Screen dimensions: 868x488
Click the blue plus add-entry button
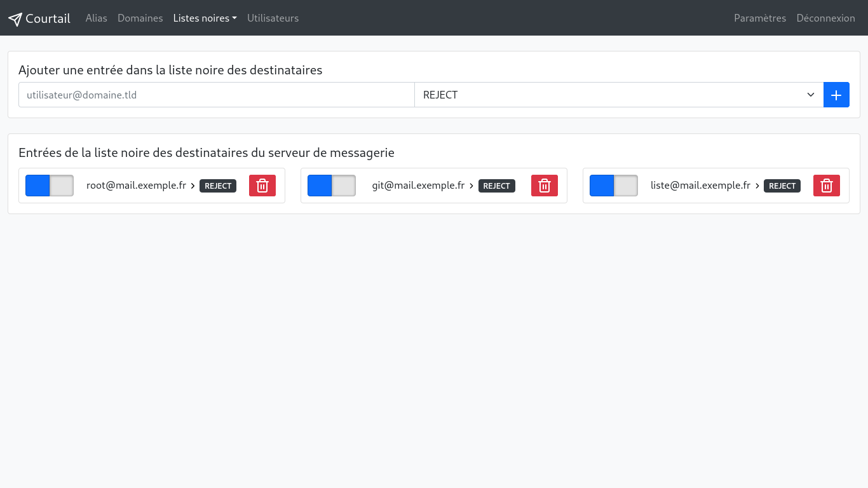[836, 95]
